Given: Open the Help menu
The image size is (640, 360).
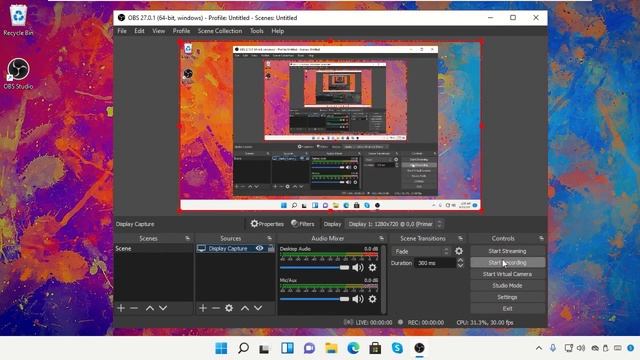Looking at the screenshot, I should 278,31.
